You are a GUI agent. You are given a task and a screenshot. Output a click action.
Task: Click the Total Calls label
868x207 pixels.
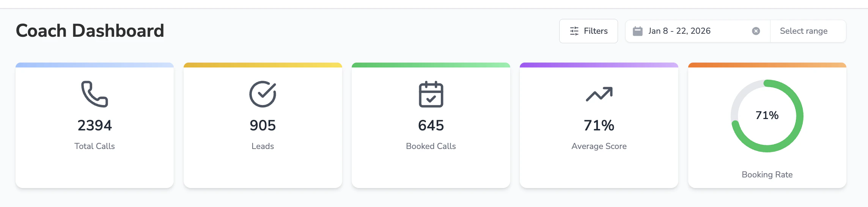(94, 146)
